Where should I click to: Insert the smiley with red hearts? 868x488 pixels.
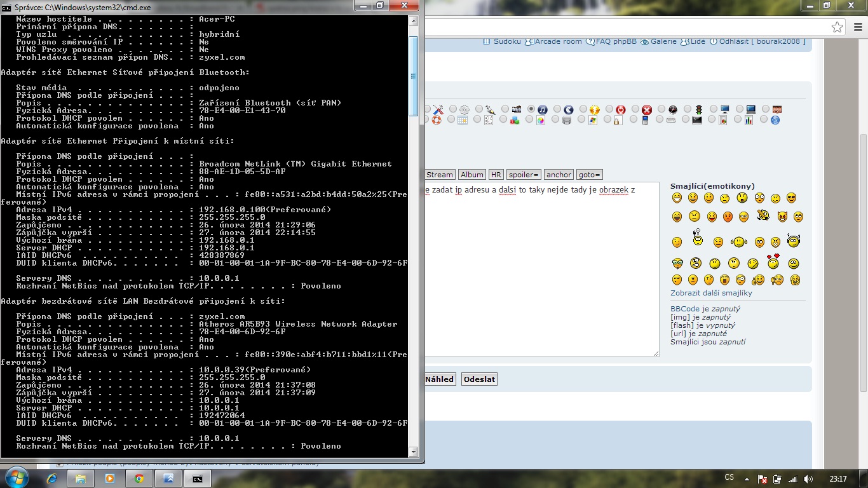[x=773, y=261]
